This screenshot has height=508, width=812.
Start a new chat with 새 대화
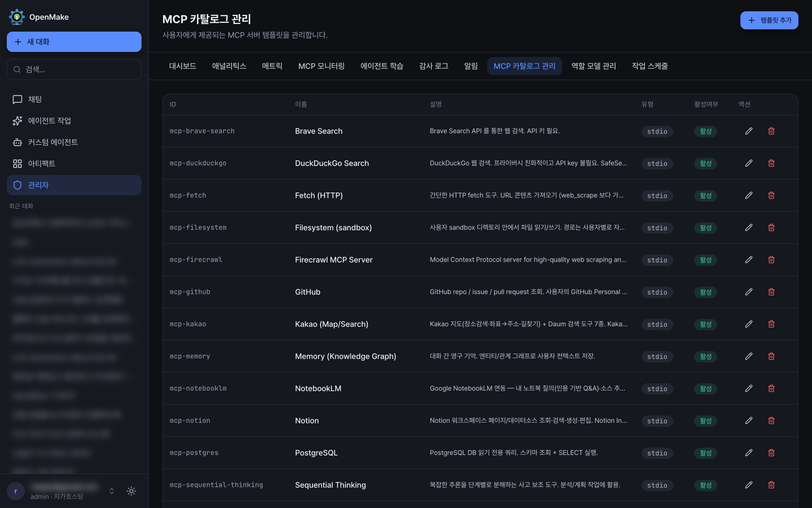[x=74, y=42]
